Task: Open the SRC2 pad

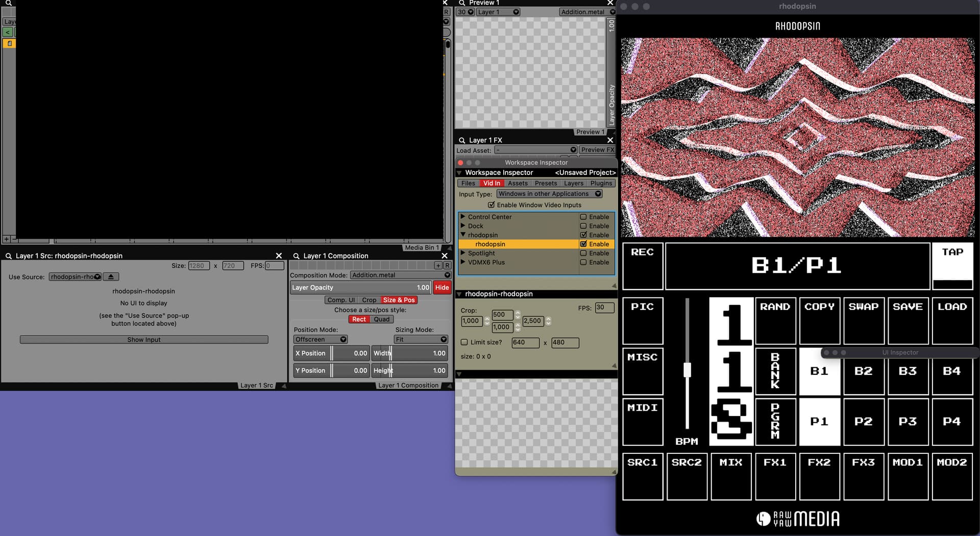Action: (687, 476)
